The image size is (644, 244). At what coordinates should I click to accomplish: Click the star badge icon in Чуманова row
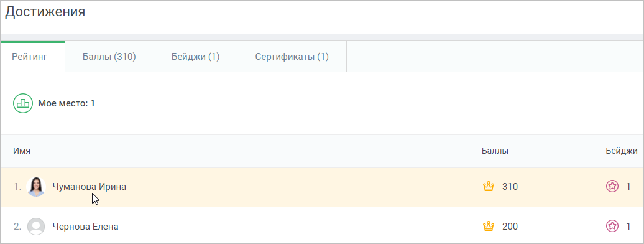click(612, 187)
